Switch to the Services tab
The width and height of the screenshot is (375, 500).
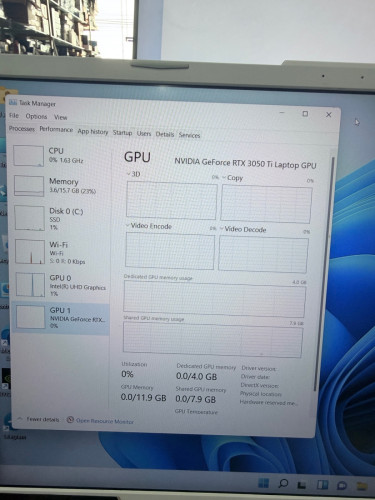(x=189, y=135)
